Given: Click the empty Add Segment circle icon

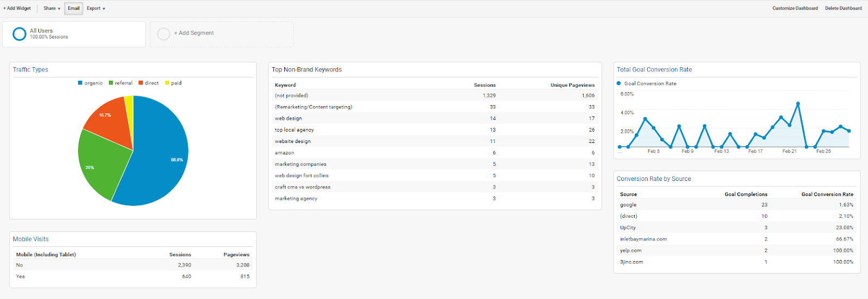Looking at the screenshot, I should point(164,34).
